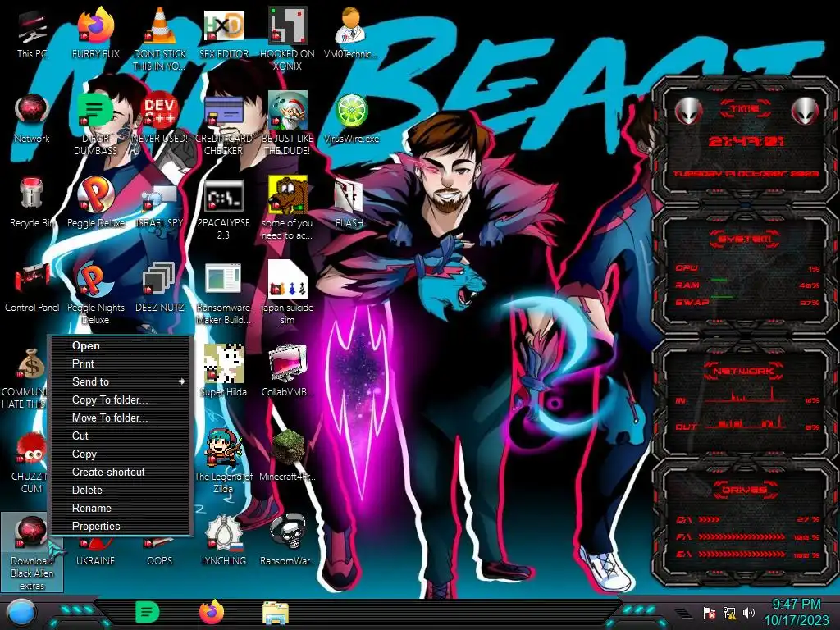
Task: Choose Copy from the context menu
Action: tap(121, 454)
